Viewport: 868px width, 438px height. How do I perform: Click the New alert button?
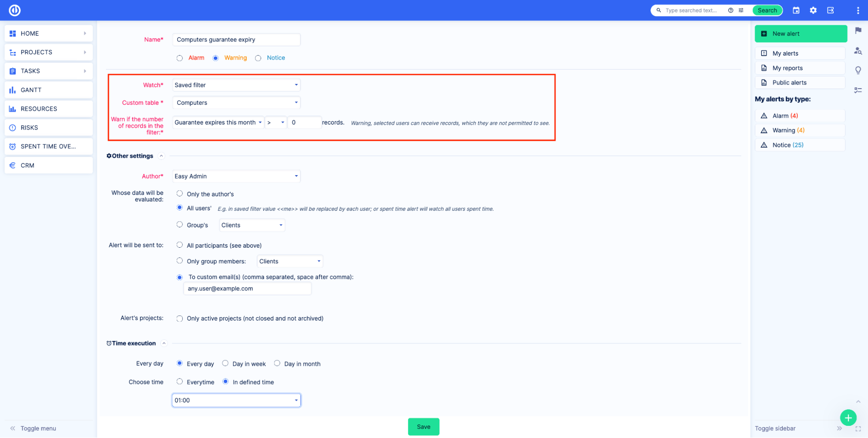click(x=800, y=34)
